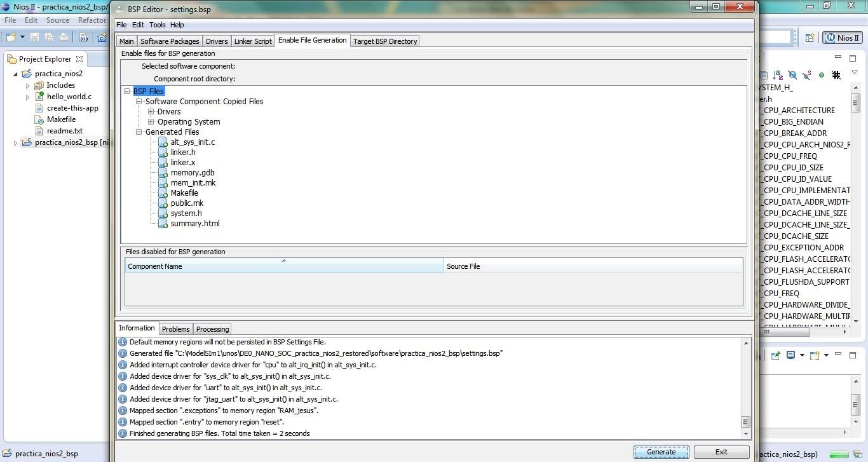The width and height of the screenshot is (868, 462).
Task: Click the alt_sys_init.c file icon
Action: 163,142
